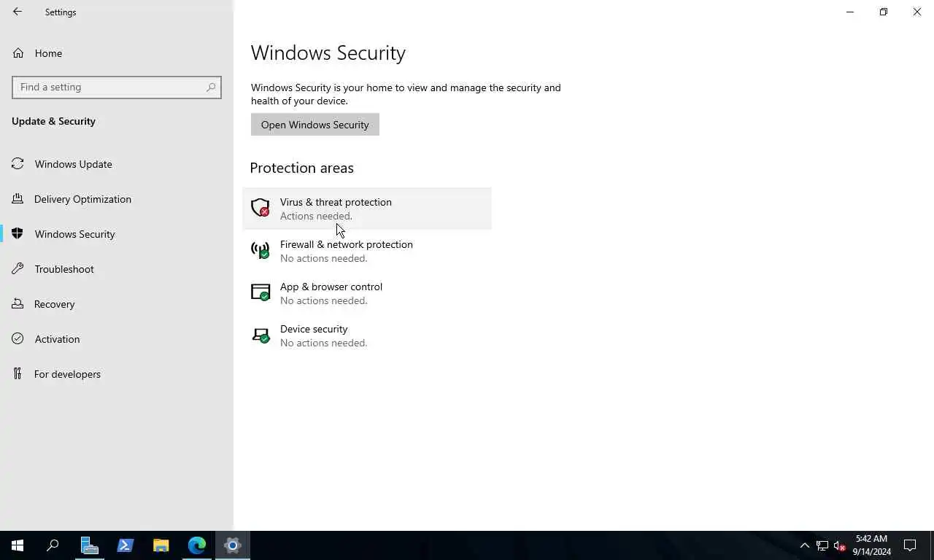Click the Protection areas heading
The height and width of the screenshot is (560, 934).
pos(302,168)
